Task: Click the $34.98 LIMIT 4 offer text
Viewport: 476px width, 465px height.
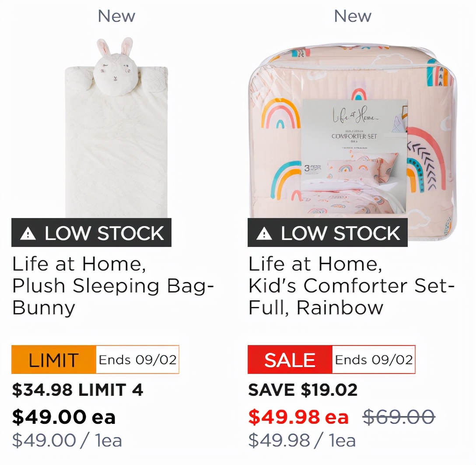Action: (x=77, y=390)
